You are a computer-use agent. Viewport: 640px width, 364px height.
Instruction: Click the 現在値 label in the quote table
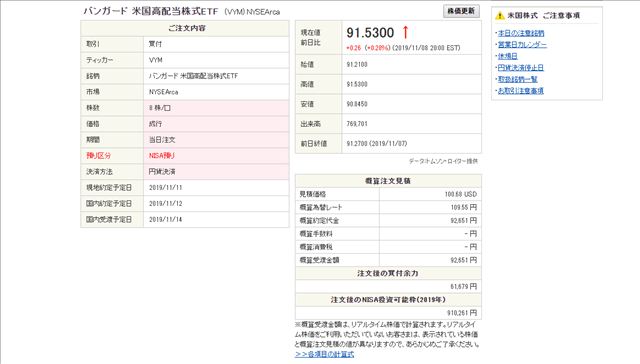[310, 33]
